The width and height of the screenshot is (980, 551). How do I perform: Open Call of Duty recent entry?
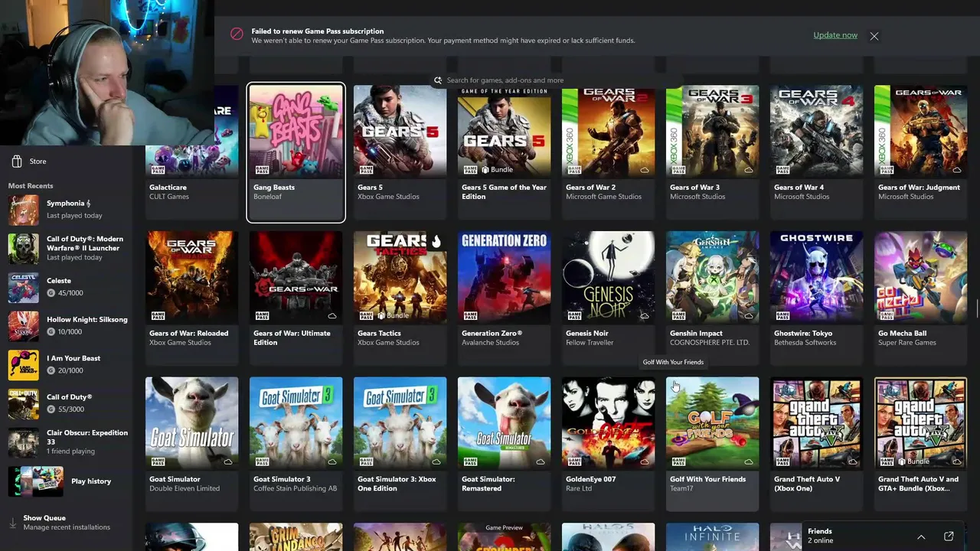66,403
